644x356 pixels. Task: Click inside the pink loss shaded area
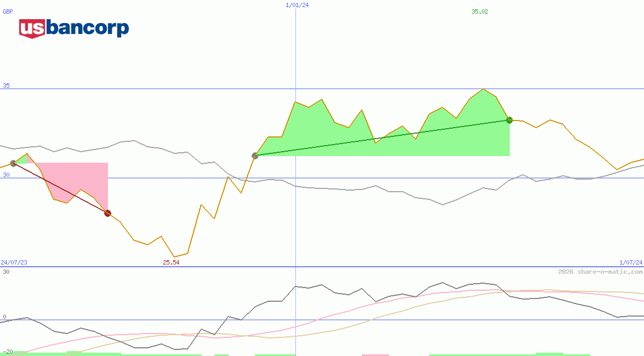pos(82,176)
